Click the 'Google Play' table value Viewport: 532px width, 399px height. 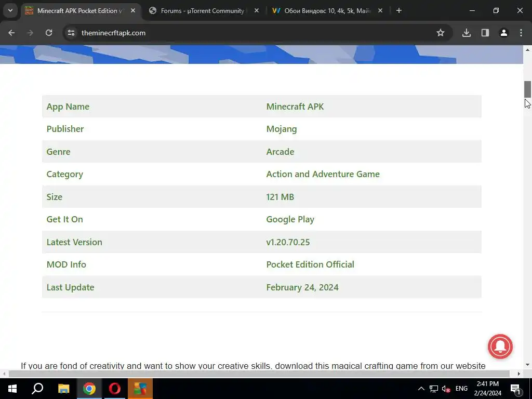[x=290, y=220]
